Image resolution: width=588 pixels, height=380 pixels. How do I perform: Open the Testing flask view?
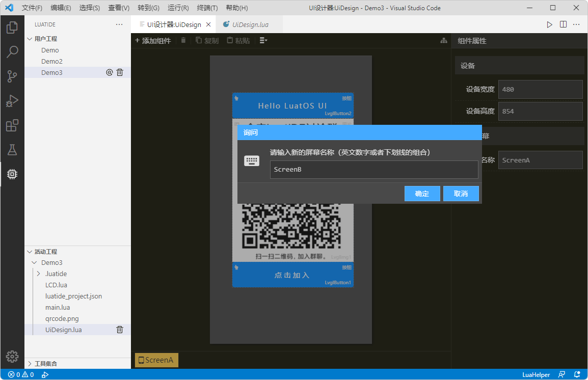[12, 150]
